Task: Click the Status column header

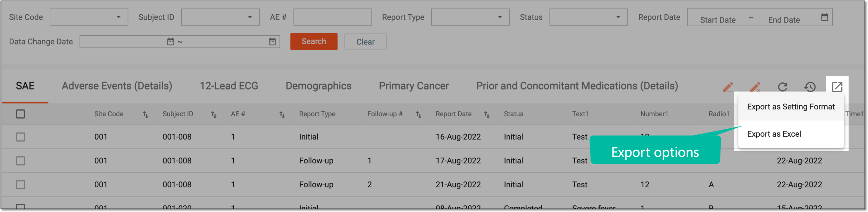Action: [513, 114]
